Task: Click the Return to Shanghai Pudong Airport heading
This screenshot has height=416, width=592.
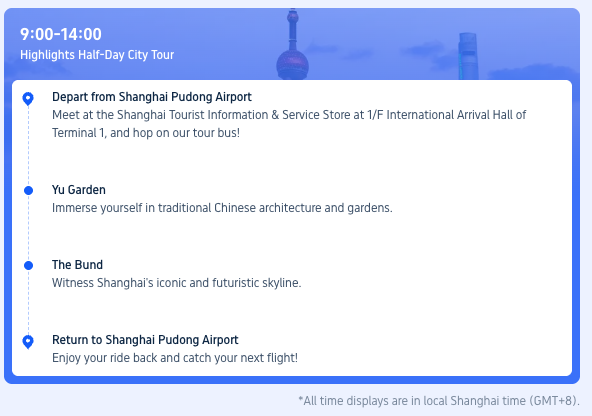Action: click(x=145, y=340)
